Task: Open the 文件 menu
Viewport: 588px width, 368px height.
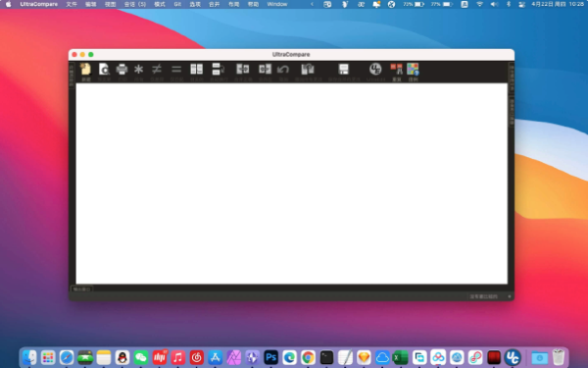Action: coord(72,4)
